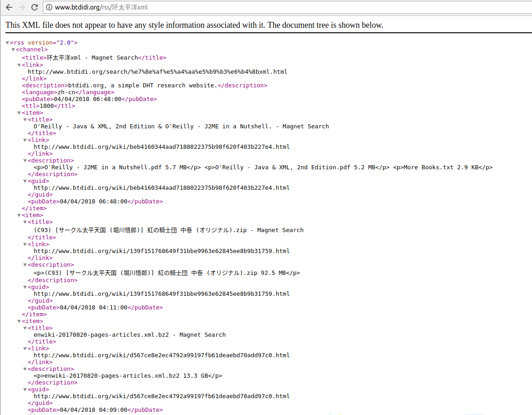Image resolution: width=532 pixels, height=415 pixels.
Task: Click guid URL ending 8b9b31759.html
Action: pyautogui.click(x=161, y=294)
